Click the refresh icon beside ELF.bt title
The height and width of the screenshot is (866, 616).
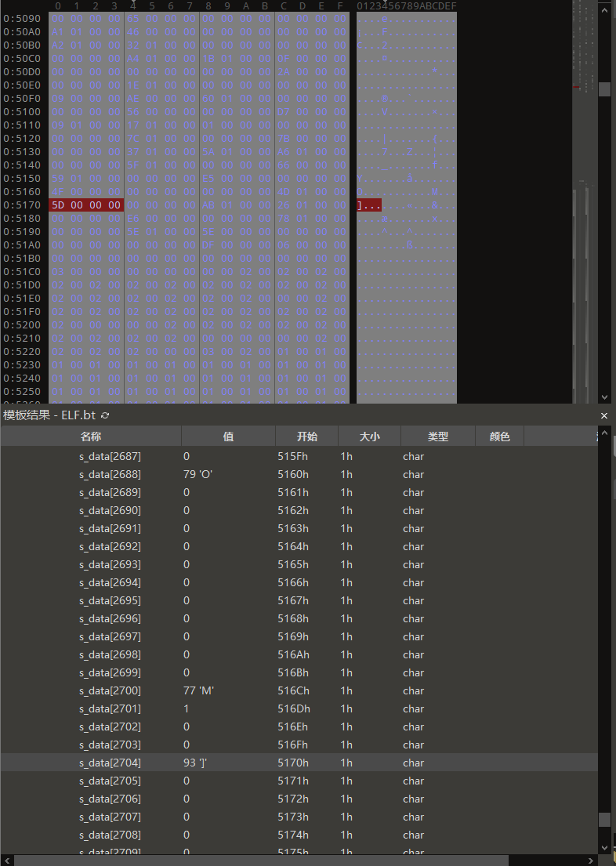coord(106,415)
